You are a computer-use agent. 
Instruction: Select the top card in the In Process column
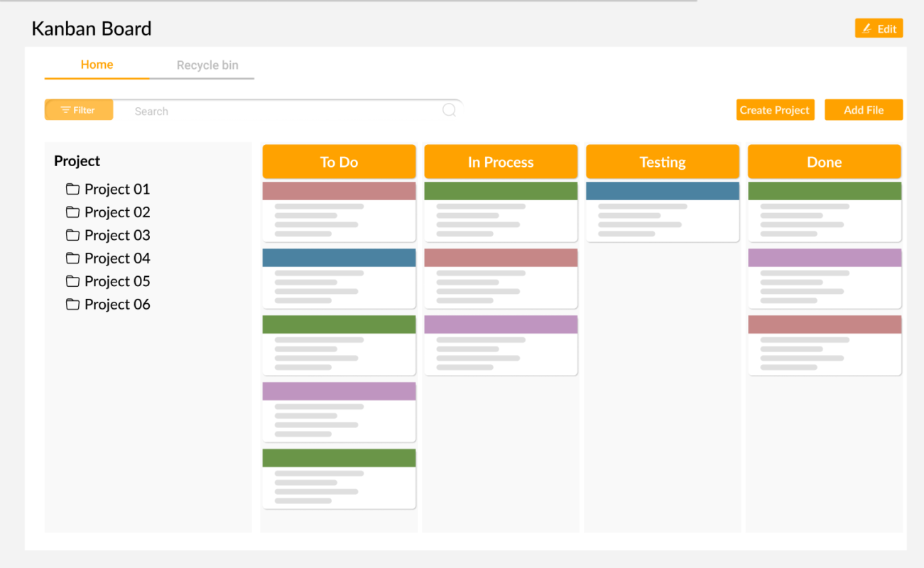[501, 213]
